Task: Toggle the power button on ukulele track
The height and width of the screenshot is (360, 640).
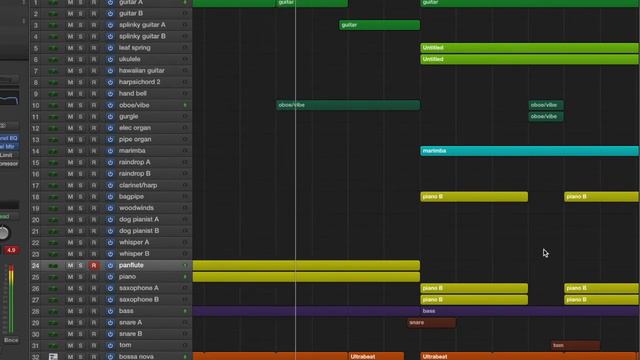Action: [110, 59]
